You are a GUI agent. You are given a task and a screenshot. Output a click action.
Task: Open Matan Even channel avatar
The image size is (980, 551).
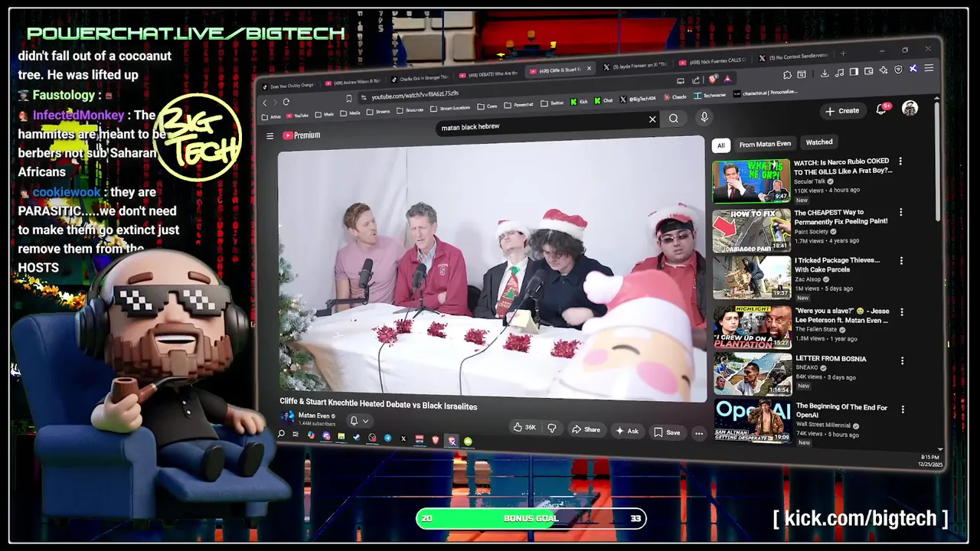[x=287, y=416]
